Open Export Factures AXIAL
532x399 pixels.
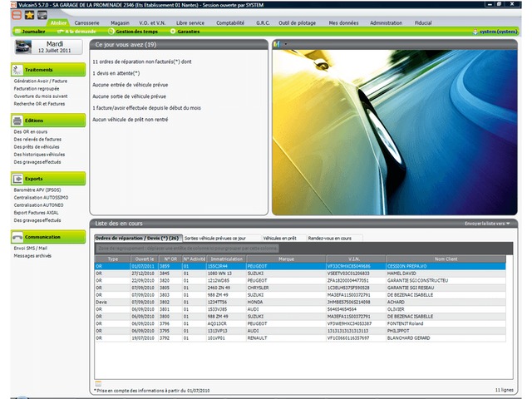[36, 213]
